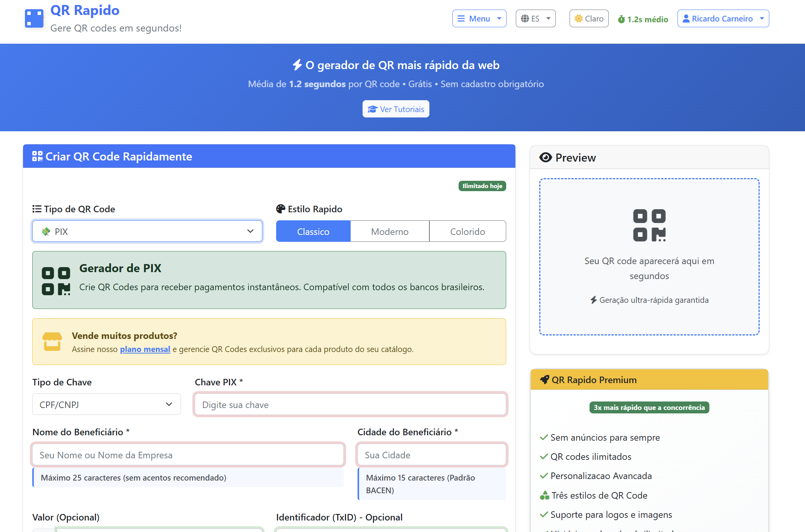Open the Tipo de QR Code PIX dropdown
This screenshot has width=805, height=532.
147,231
